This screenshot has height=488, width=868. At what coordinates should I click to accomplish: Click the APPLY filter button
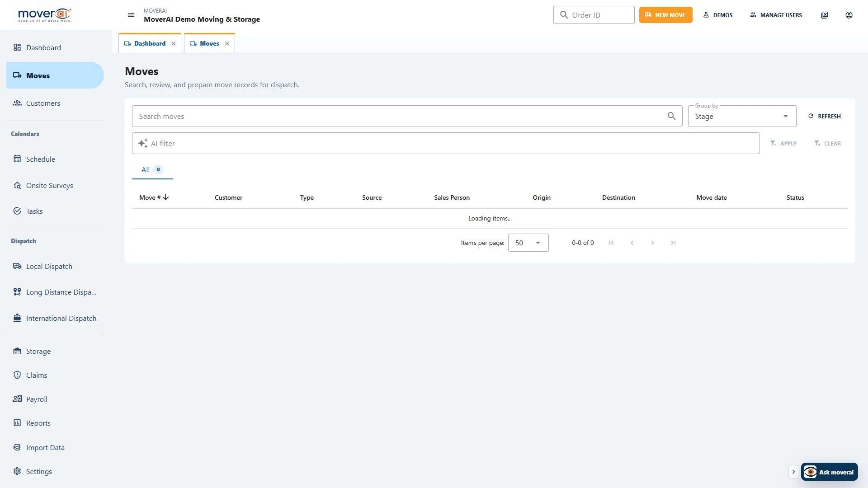coord(783,143)
